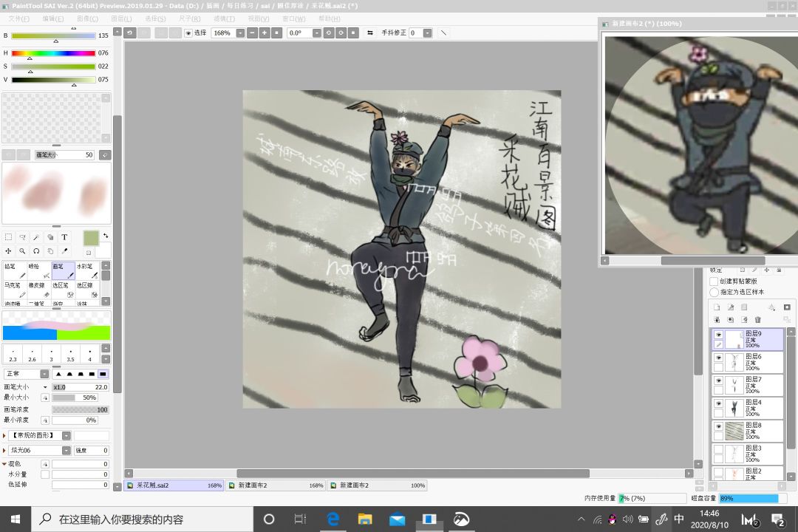The width and height of the screenshot is (798, 532).
Task: Enable the 指定为选区样本 option
Action: coord(714,292)
